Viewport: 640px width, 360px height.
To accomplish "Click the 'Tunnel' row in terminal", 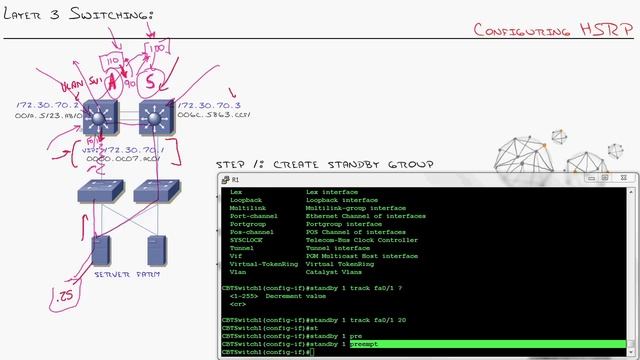I will (x=300, y=248).
